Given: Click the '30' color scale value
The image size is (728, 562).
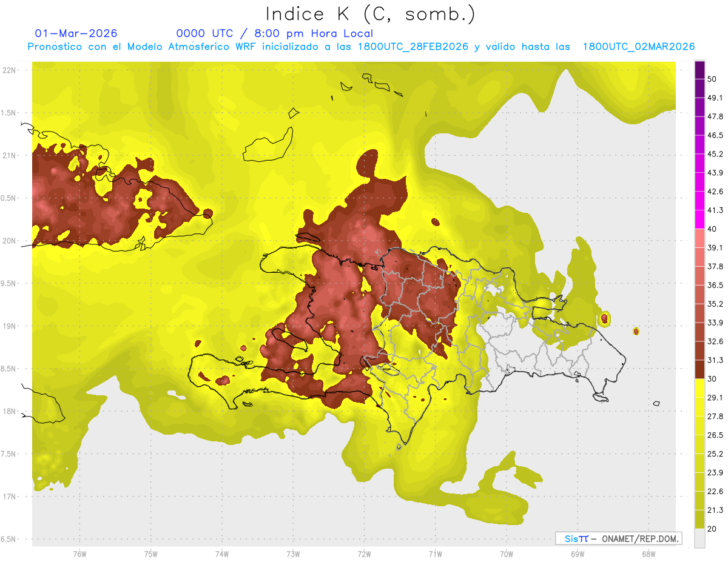Looking at the screenshot, I should click(712, 379).
